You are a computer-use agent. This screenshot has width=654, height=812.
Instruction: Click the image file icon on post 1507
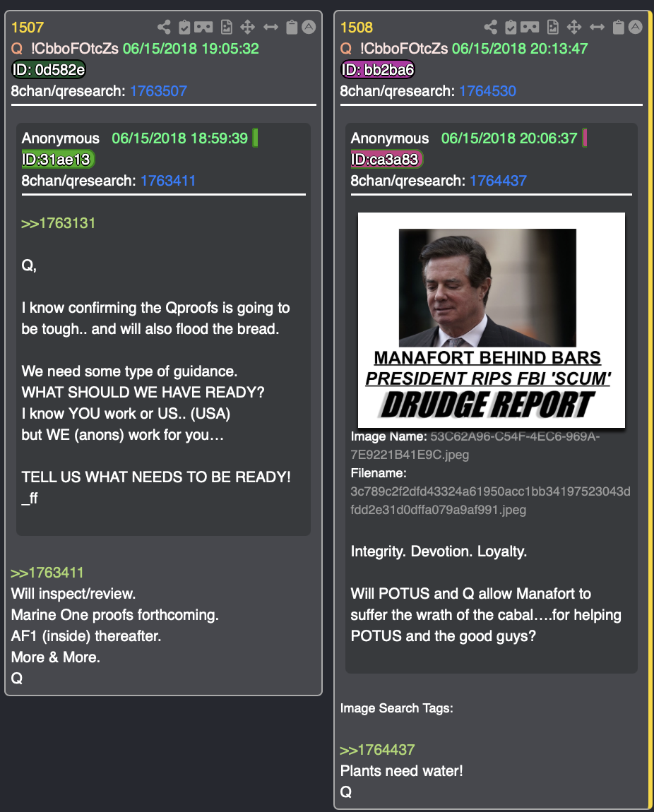pyautogui.click(x=226, y=27)
